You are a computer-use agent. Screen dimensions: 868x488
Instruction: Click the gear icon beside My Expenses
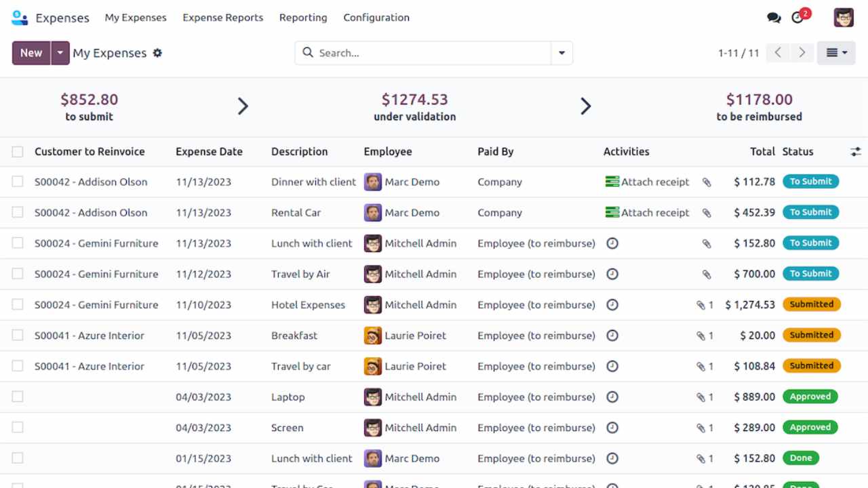(x=157, y=53)
